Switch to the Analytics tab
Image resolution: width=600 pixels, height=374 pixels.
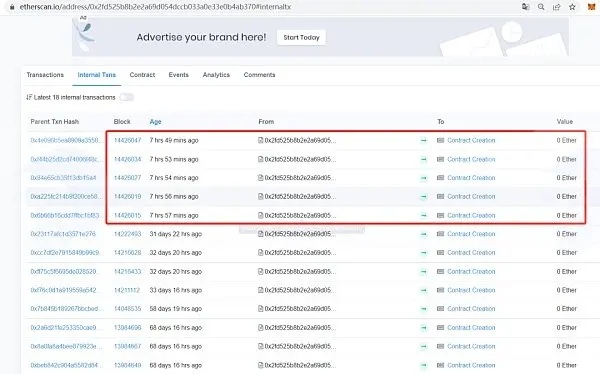pyautogui.click(x=216, y=75)
